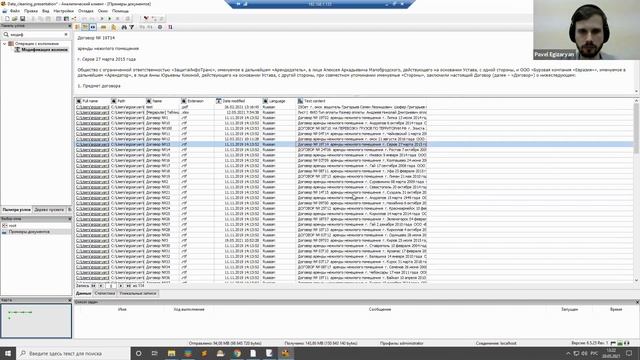Create a new project with the New icon
This screenshot has height=360, width=640.
pos(7,19)
